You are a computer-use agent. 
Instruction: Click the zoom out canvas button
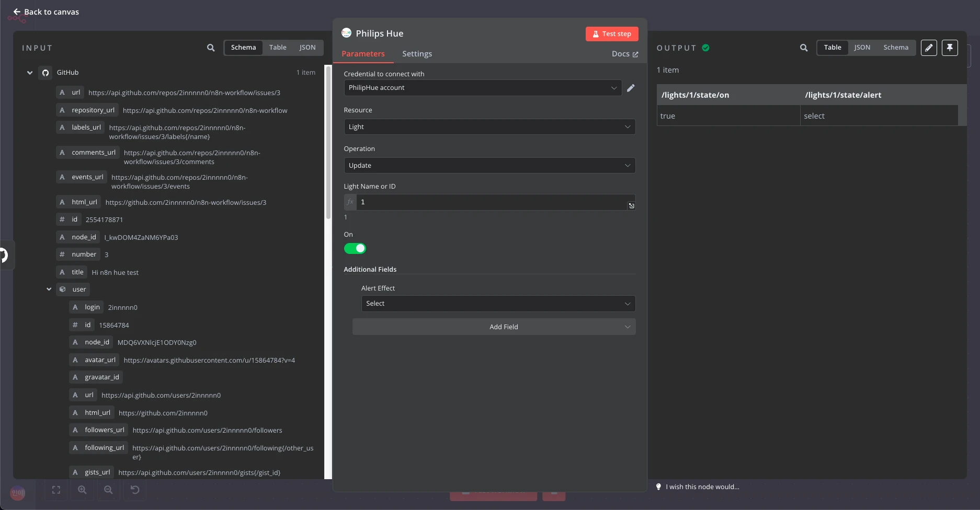pos(108,490)
